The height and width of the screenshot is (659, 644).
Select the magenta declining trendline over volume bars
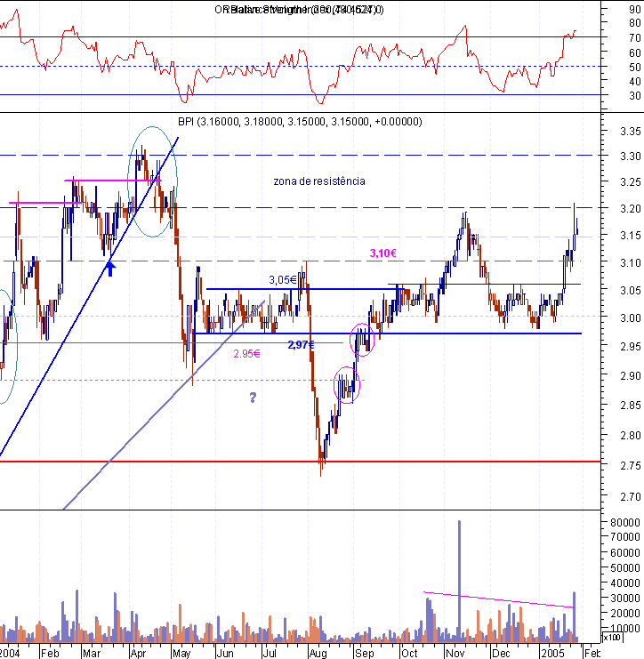tap(499, 599)
